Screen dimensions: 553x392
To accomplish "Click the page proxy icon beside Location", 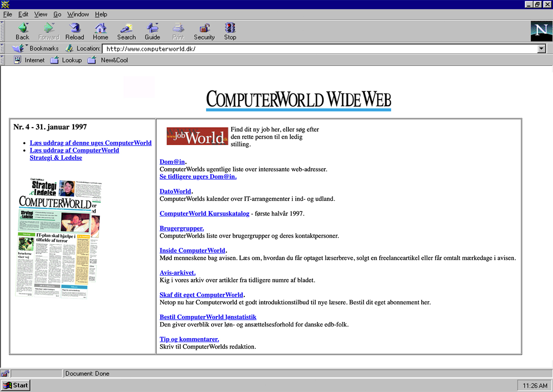I will click(70, 48).
